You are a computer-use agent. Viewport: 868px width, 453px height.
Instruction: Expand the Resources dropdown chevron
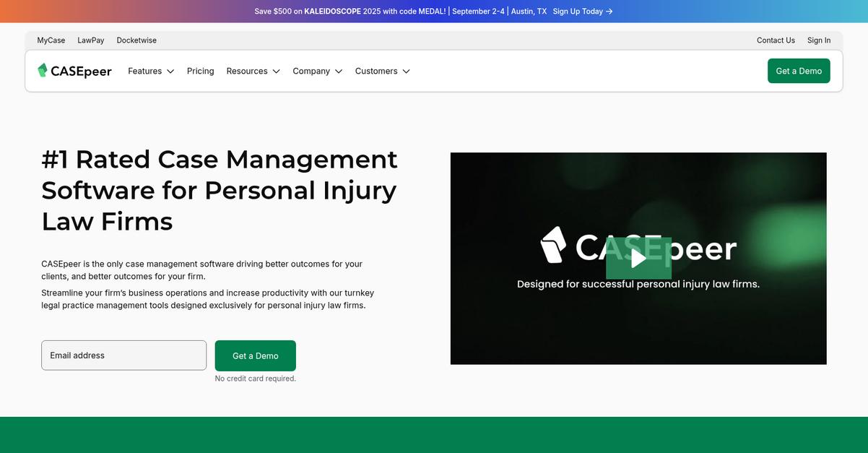click(276, 72)
